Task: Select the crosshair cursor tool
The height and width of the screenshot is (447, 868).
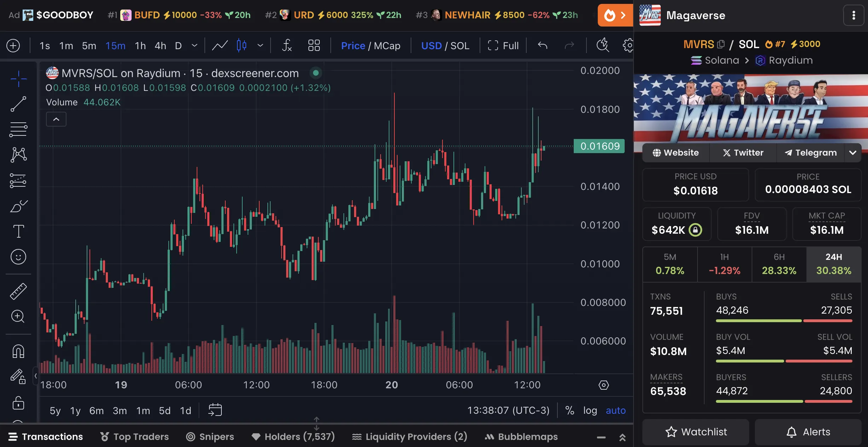Action: tap(18, 79)
